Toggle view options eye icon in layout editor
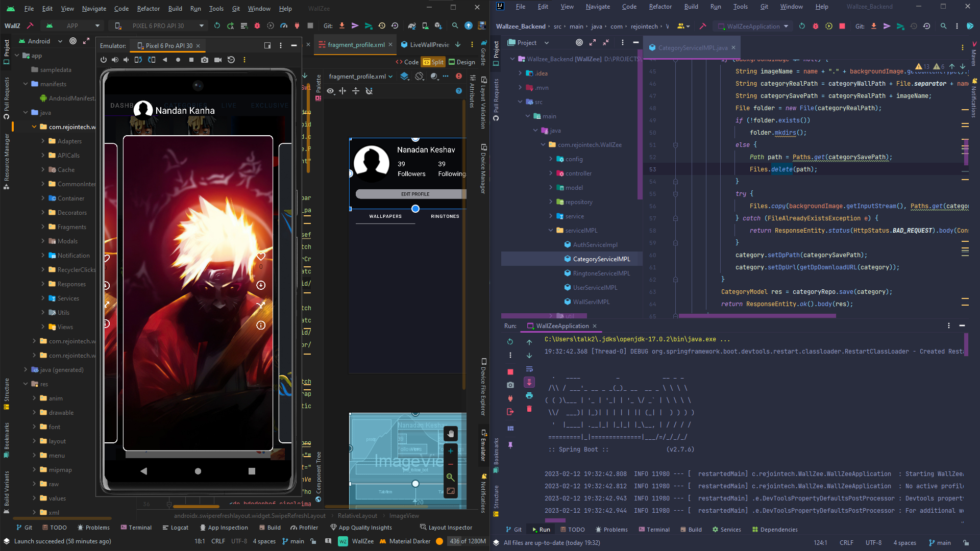Image resolution: width=980 pixels, height=551 pixels. click(x=331, y=91)
